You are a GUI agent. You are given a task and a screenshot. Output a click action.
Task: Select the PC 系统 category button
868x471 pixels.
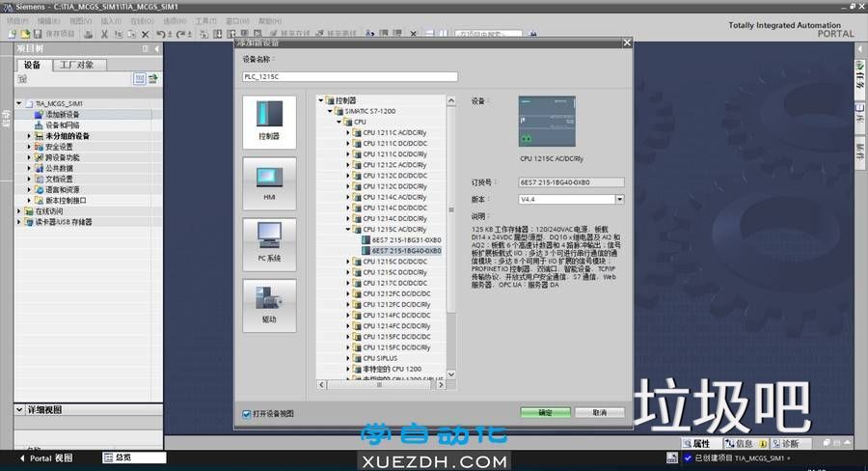pos(269,244)
